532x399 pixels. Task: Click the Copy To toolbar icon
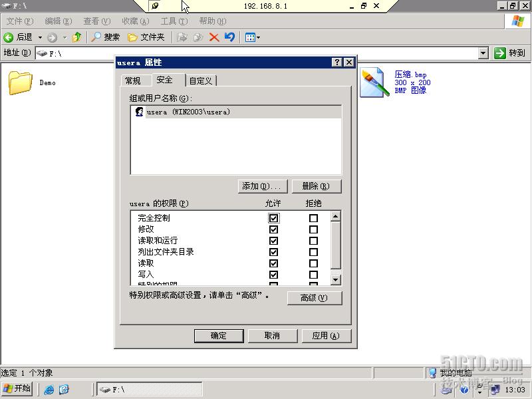coord(198,37)
